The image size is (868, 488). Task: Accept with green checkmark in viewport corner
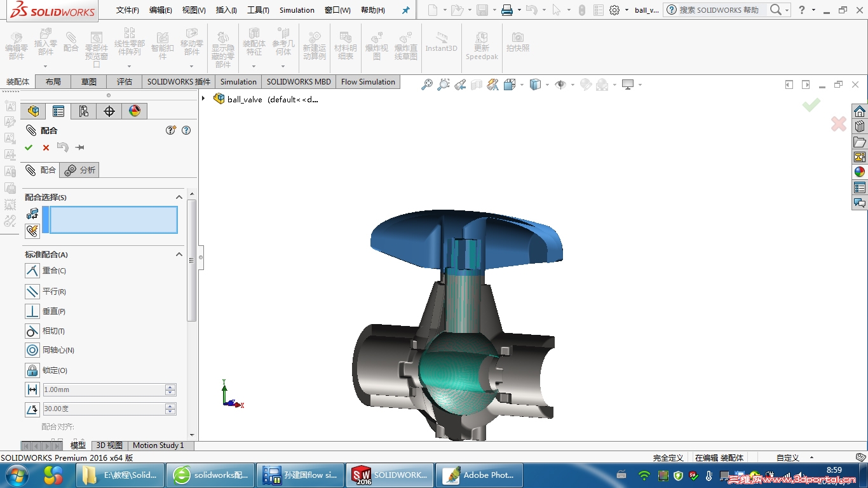click(x=811, y=105)
